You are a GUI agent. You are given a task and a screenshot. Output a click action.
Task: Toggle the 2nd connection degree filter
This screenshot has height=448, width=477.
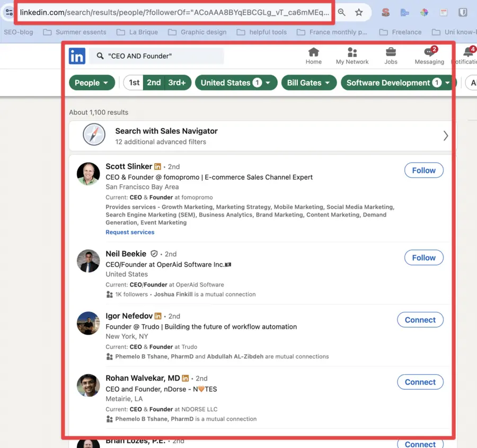point(154,83)
